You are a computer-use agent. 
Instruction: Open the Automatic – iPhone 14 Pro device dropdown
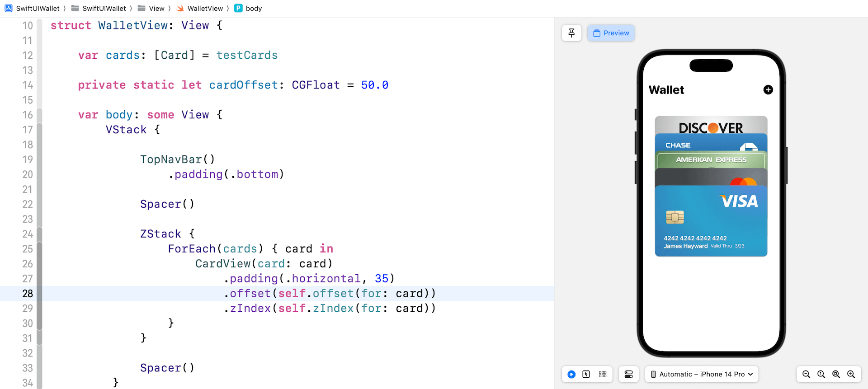pos(702,374)
